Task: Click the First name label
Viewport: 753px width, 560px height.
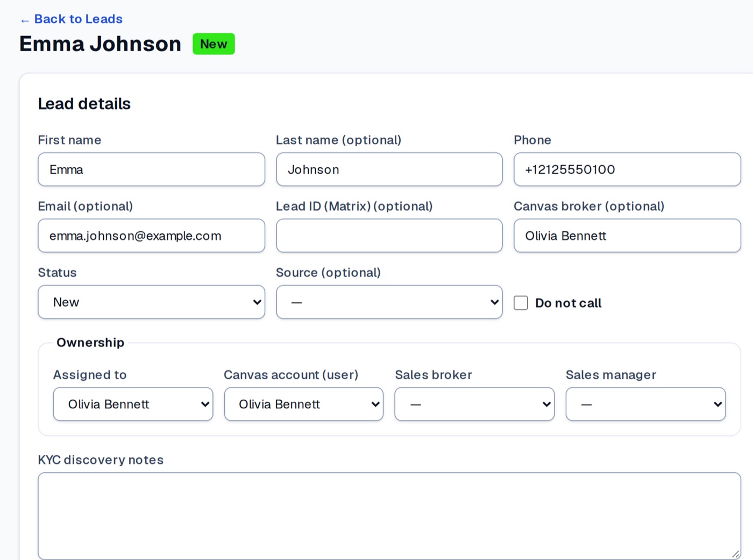Action: [69, 140]
